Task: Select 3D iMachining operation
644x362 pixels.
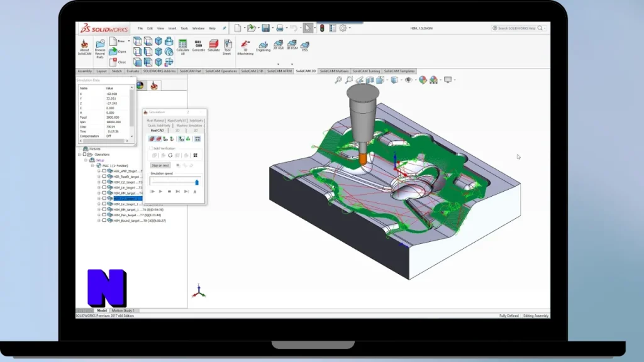Action: coord(245,47)
